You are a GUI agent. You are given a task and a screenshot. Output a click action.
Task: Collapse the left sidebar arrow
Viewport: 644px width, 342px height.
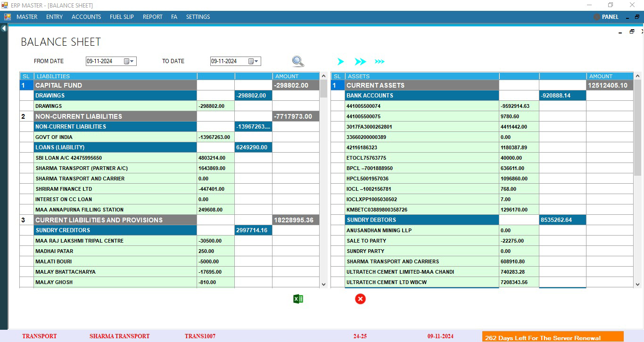click(x=4, y=28)
